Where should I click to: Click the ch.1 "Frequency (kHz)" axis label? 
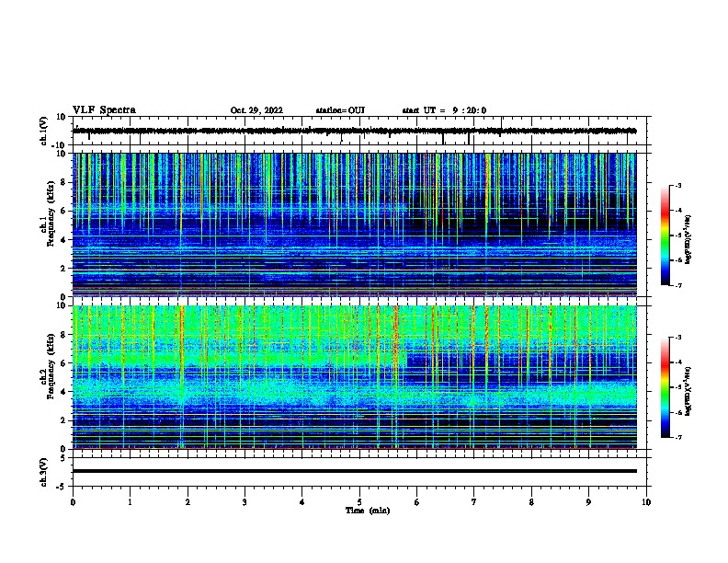click(51, 213)
